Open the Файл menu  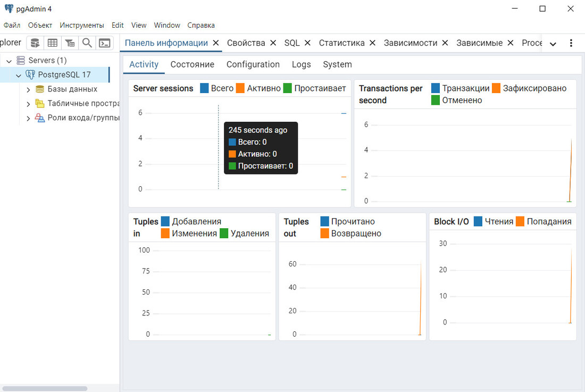12,25
